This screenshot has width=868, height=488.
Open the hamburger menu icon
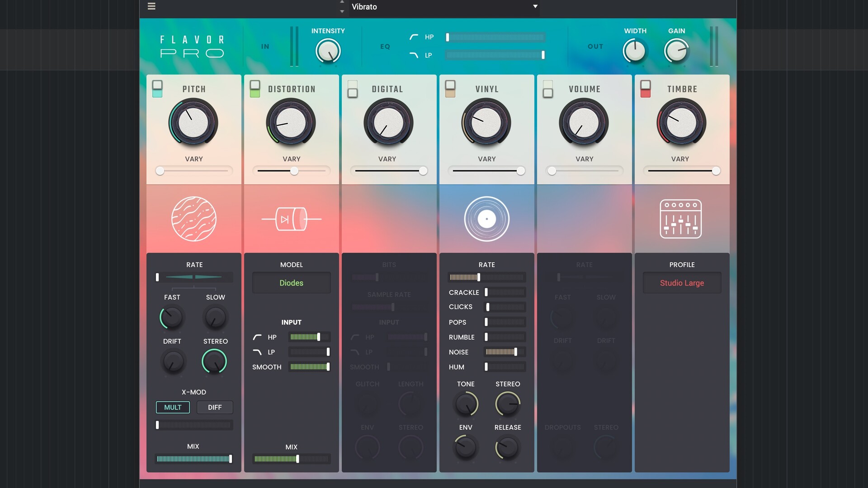151,6
